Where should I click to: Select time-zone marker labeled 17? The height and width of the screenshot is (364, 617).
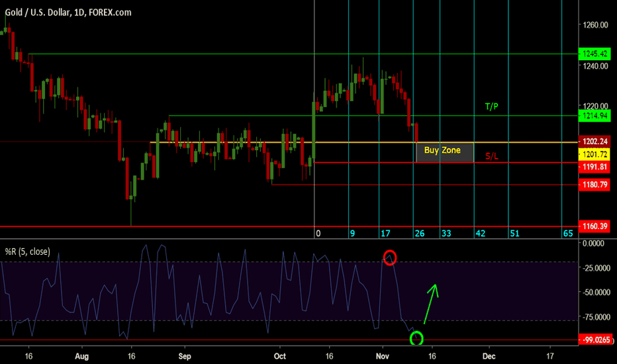(x=385, y=234)
